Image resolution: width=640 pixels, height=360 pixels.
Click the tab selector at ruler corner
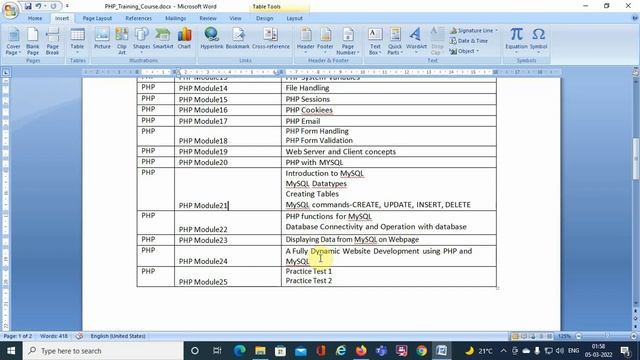pos(6,73)
